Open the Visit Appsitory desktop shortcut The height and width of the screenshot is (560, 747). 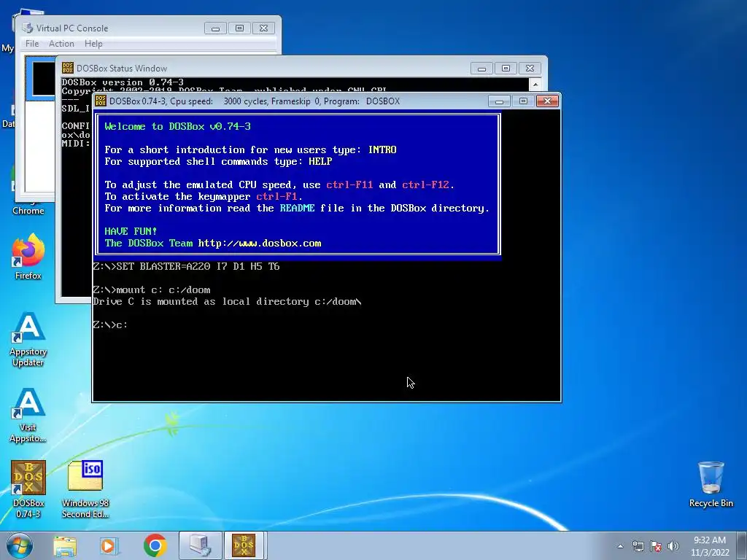[28, 415]
